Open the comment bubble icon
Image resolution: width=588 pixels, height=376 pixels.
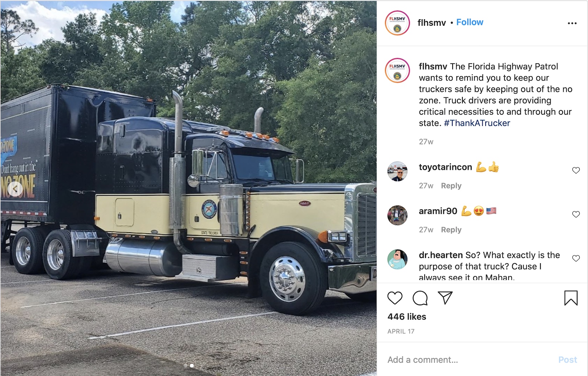(x=420, y=298)
